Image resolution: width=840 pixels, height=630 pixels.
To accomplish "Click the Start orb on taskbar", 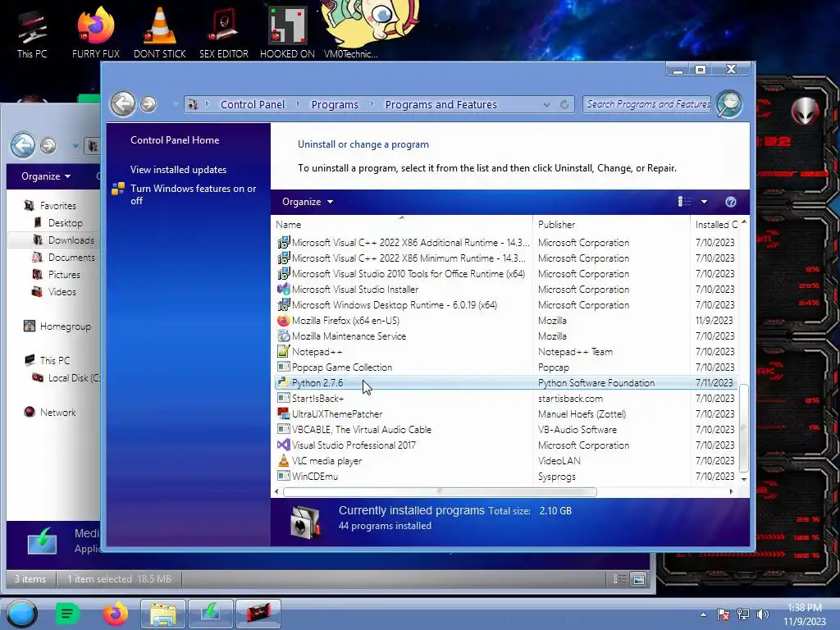I will [x=21, y=614].
